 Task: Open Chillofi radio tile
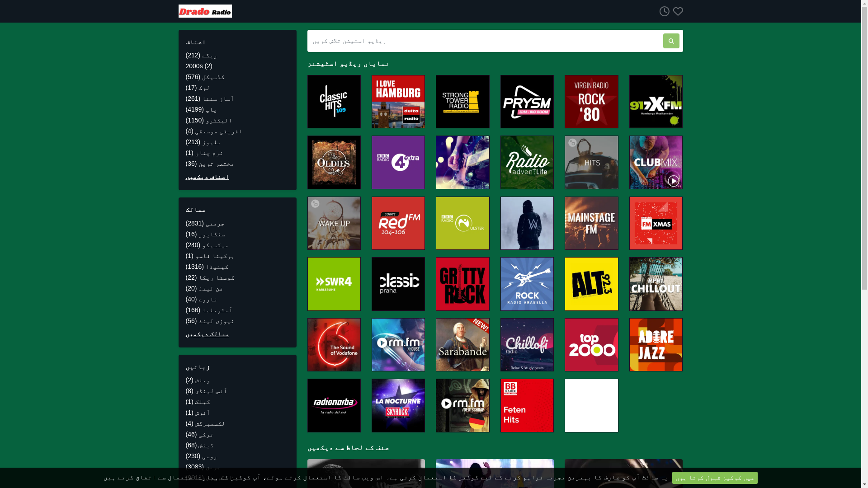(527, 345)
